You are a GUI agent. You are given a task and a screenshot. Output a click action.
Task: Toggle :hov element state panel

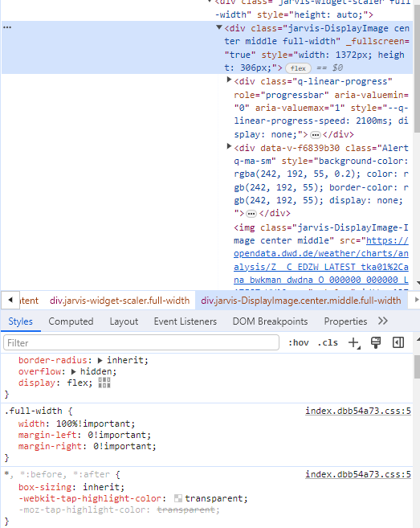click(299, 343)
